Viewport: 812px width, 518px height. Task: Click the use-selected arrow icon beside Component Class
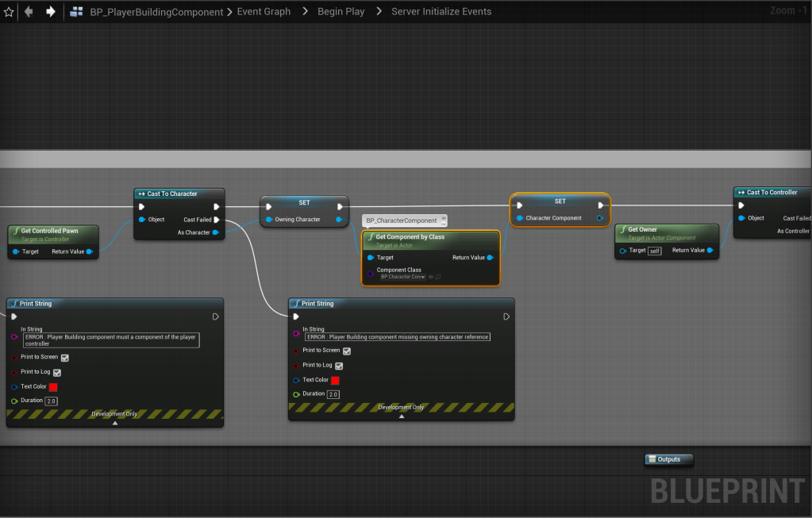431,277
